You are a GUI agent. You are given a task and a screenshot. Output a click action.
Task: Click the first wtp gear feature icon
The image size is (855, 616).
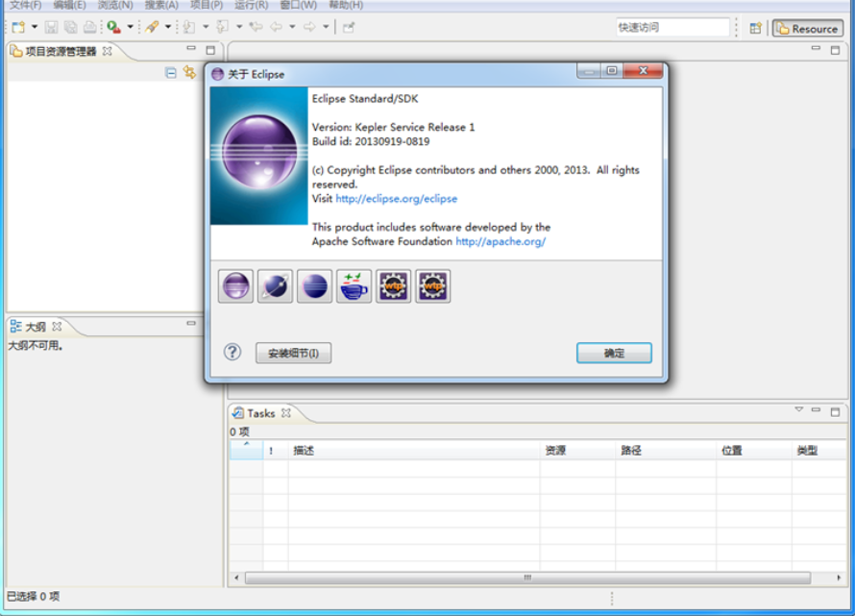click(x=393, y=286)
